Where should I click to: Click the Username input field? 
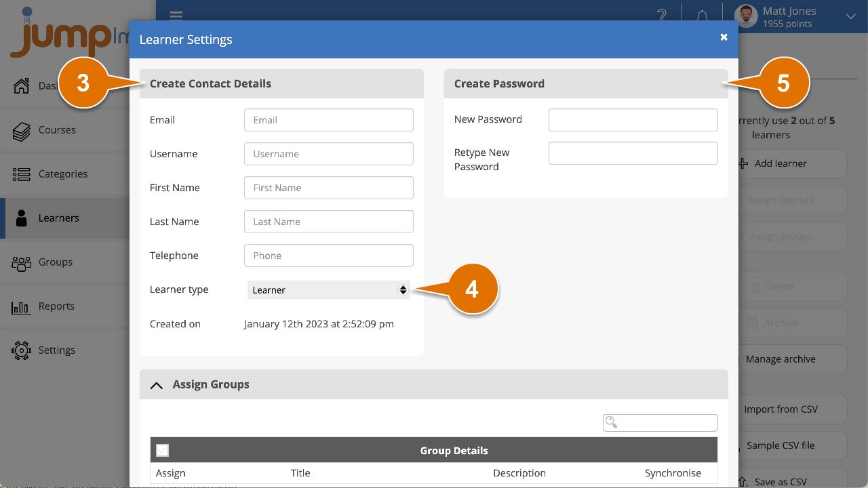coord(328,154)
